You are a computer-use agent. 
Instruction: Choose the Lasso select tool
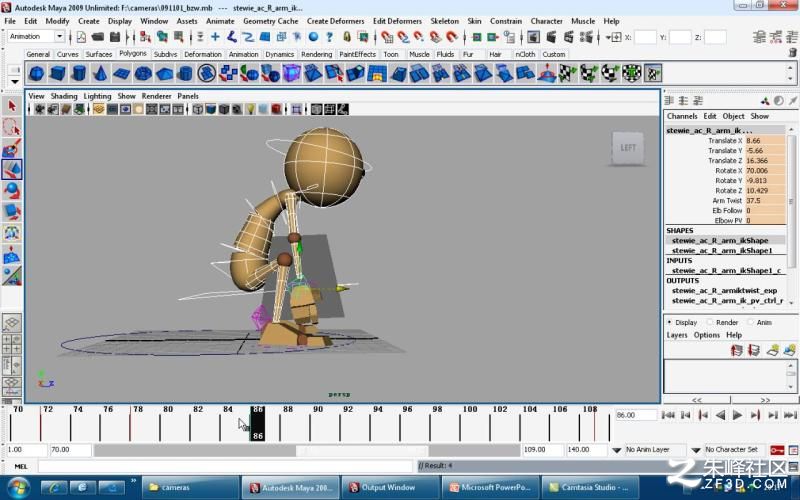coord(12,127)
